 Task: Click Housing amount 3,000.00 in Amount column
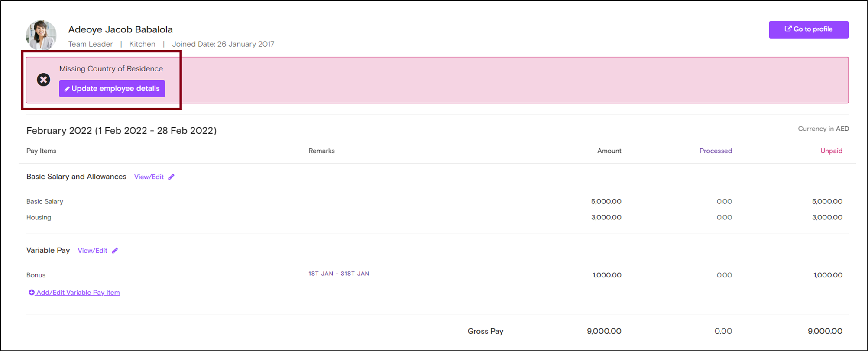pos(606,217)
